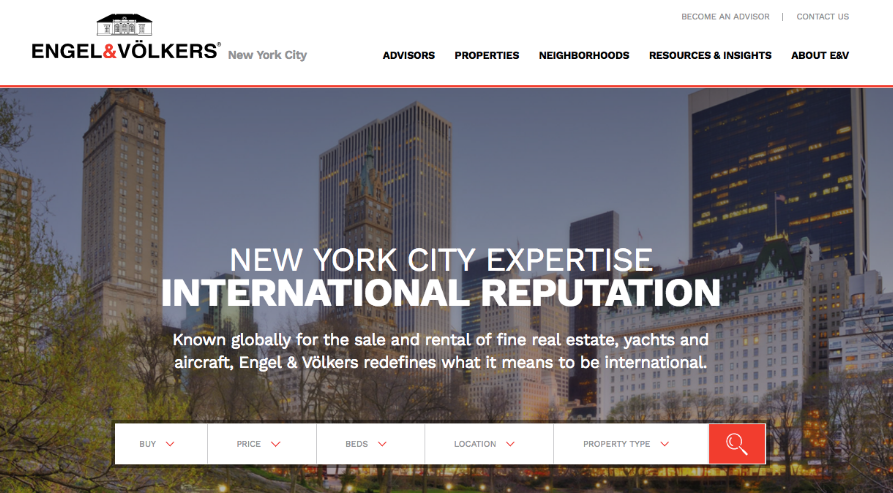
Task: Open the Advisors menu
Action: (x=408, y=55)
